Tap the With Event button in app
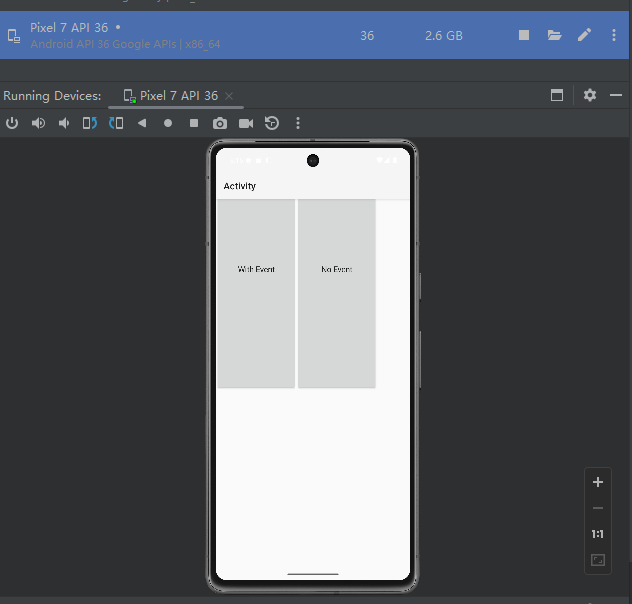632x604 pixels. coord(256,293)
